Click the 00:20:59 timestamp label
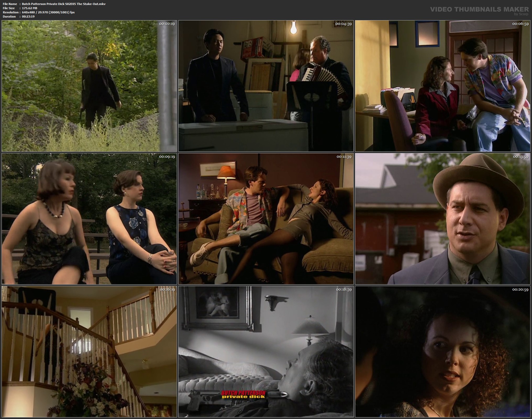Screen dimensions: 532x419 [520, 290]
